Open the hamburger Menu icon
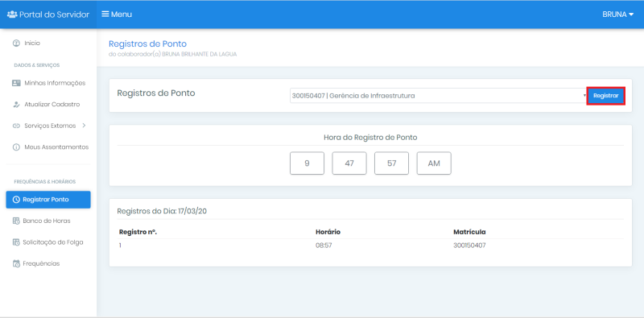Screen dimensions: 644x318 [105, 14]
